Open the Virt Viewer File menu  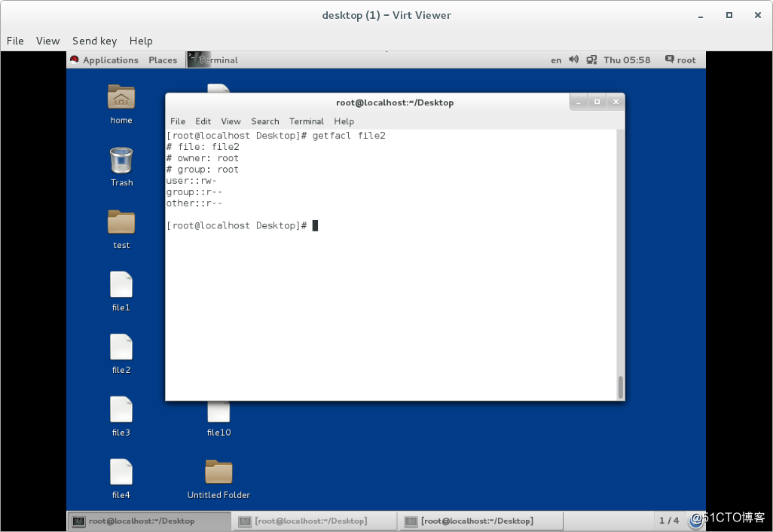pos(15,41)
